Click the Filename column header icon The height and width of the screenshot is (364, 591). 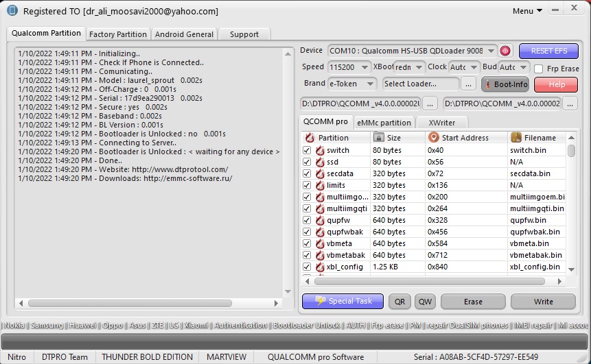(x=516, y=137)
